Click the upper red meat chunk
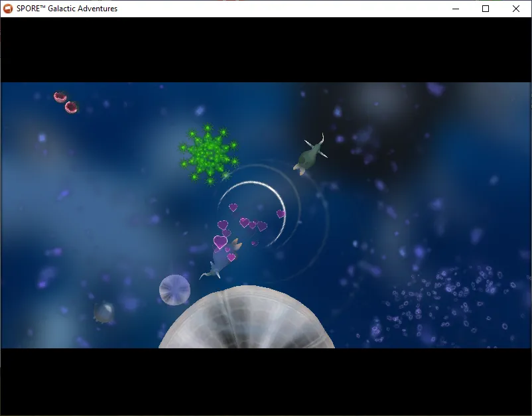This screenshot has height=416, width=532. pos(60,97)
